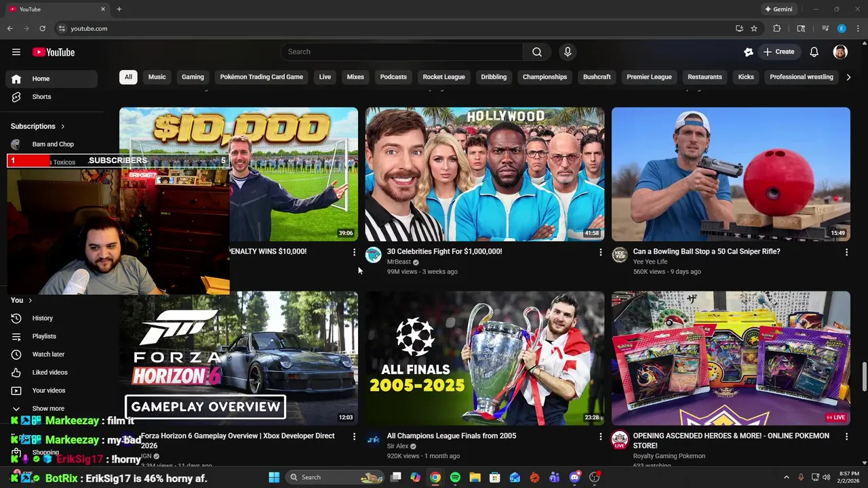868x488 pixels.
Task: Open Liked videos in sidebar
Action: pyautogui.click(x=52, y=372)
